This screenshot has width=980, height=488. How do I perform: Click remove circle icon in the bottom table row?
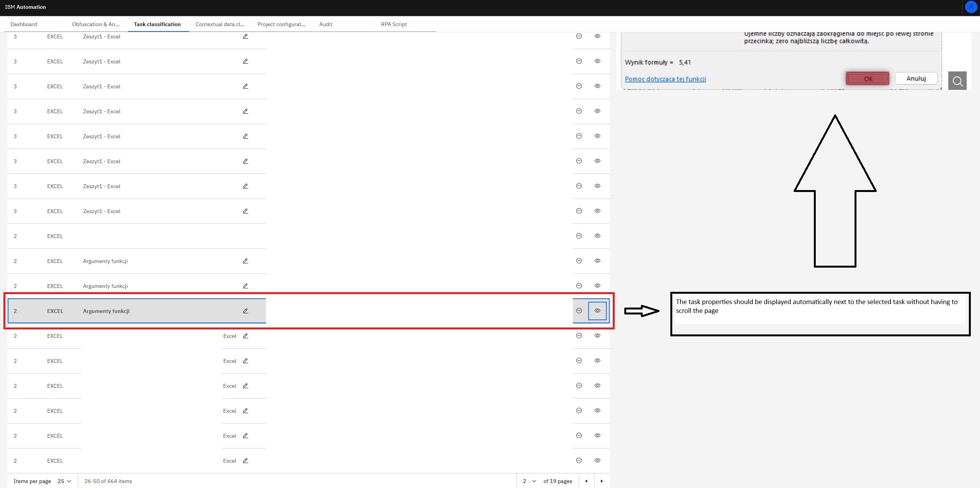(x=579, y=460)
